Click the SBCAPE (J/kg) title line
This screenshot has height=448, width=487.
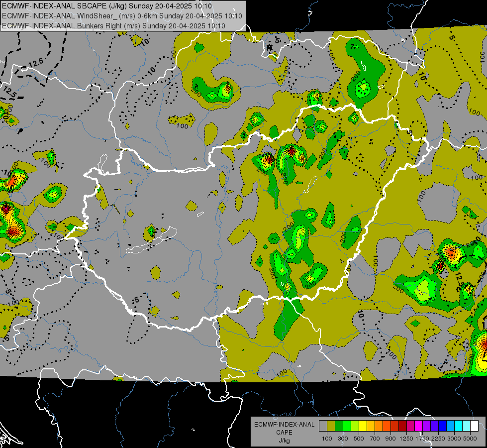(x=107, y=6)
